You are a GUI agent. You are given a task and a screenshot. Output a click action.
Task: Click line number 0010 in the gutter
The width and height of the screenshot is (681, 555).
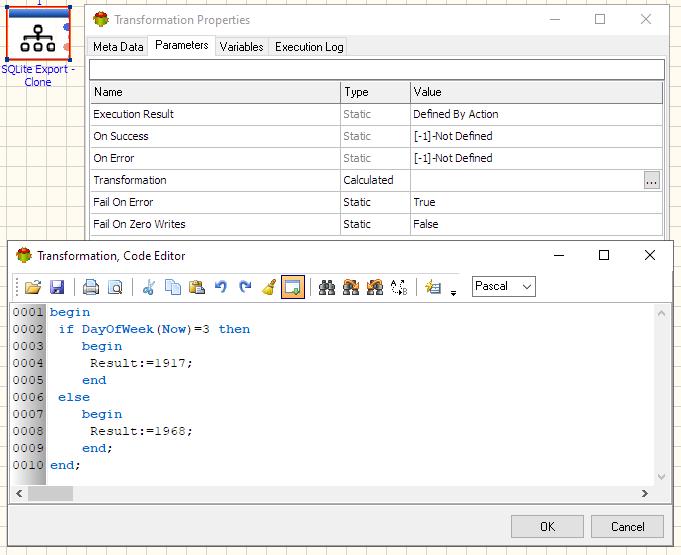point(28,465)
